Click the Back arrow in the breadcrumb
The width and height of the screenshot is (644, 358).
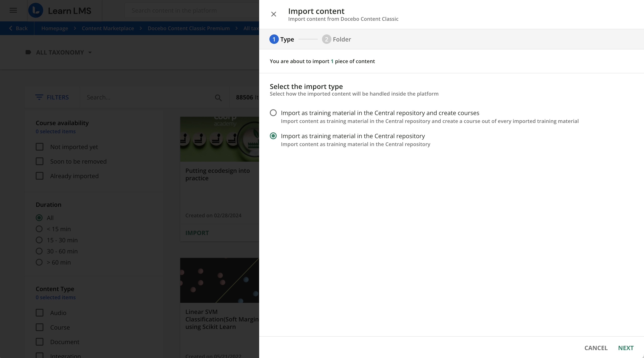pos(10,28)
